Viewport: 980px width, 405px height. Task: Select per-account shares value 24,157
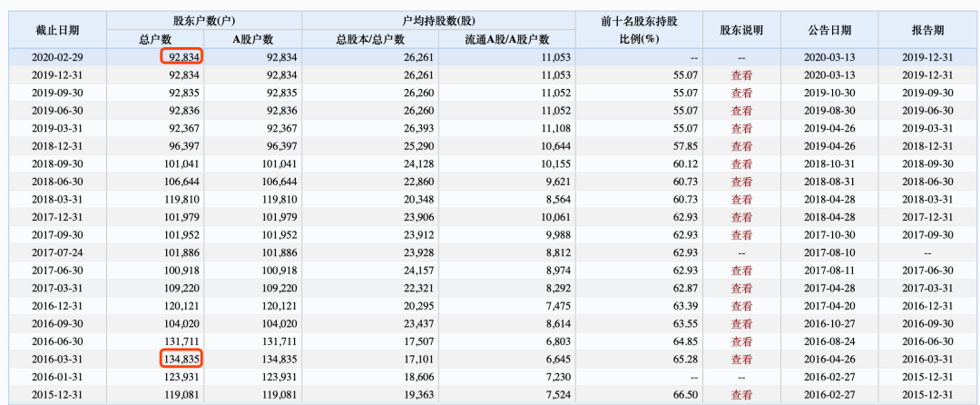[x=416, y=271]
